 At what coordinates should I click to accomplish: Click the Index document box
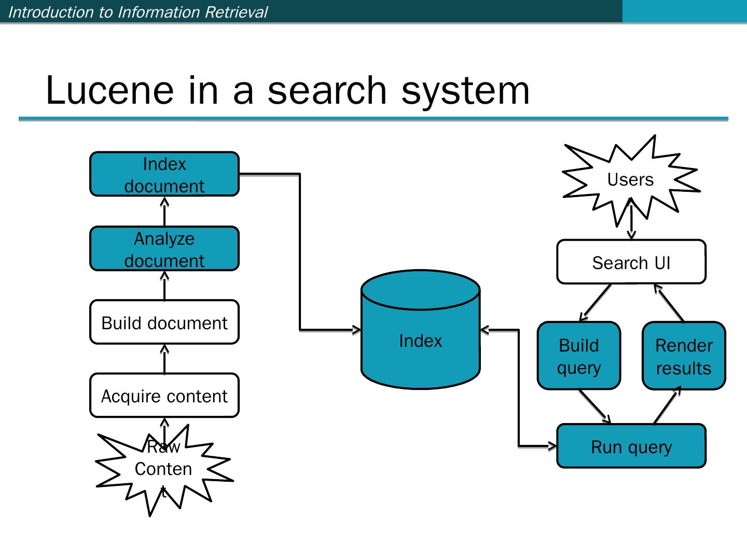pos(164,174)
